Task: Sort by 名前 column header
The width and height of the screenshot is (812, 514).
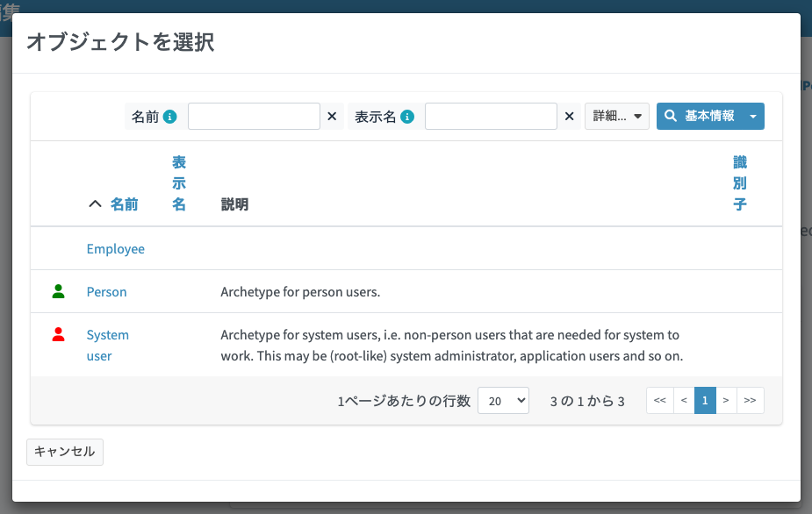Action: click(125, 204)
